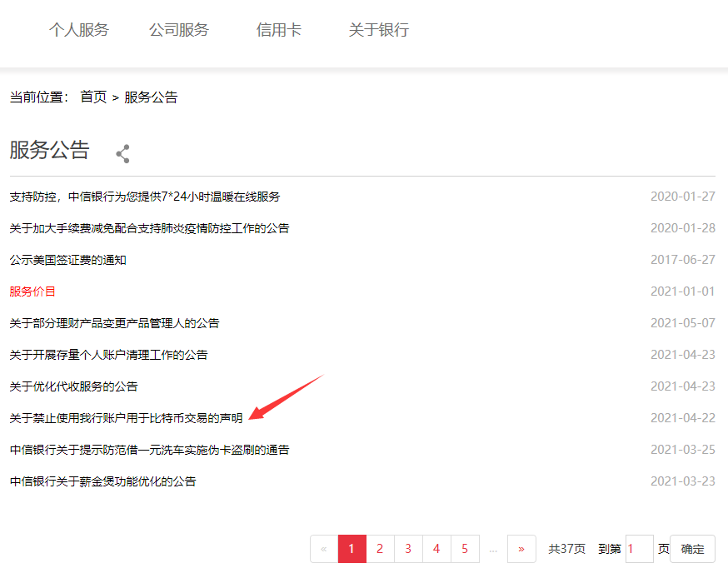Open 公示美国签证费的通知
Image resolution: width=728 pixels, height=583 pixels.
(x=67, y=260)
